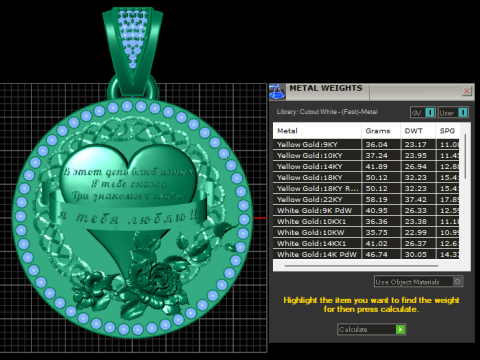The image size is (480, 360).
Task: Select the Yellow Gold:18KY row
Action: tap(366, 177)
